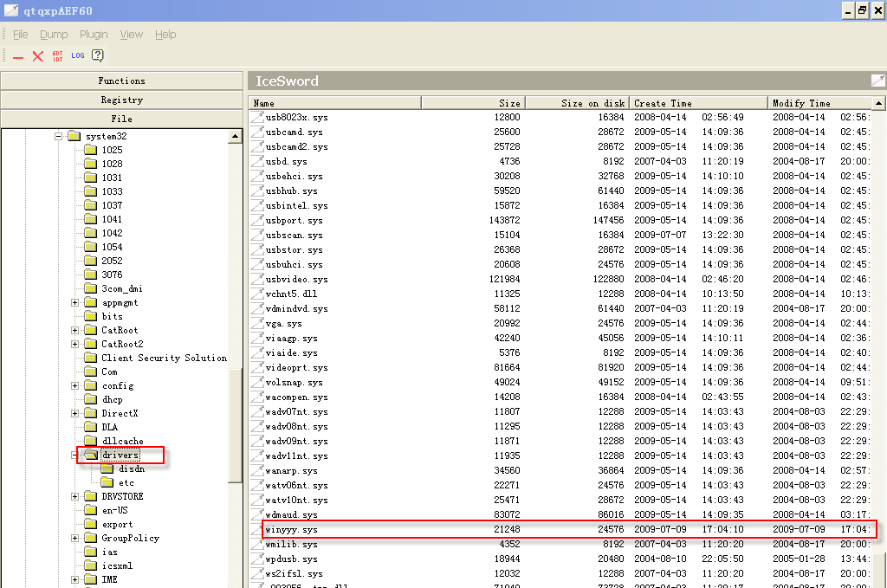Click the red X toolbar icon

tap(38, 56)
